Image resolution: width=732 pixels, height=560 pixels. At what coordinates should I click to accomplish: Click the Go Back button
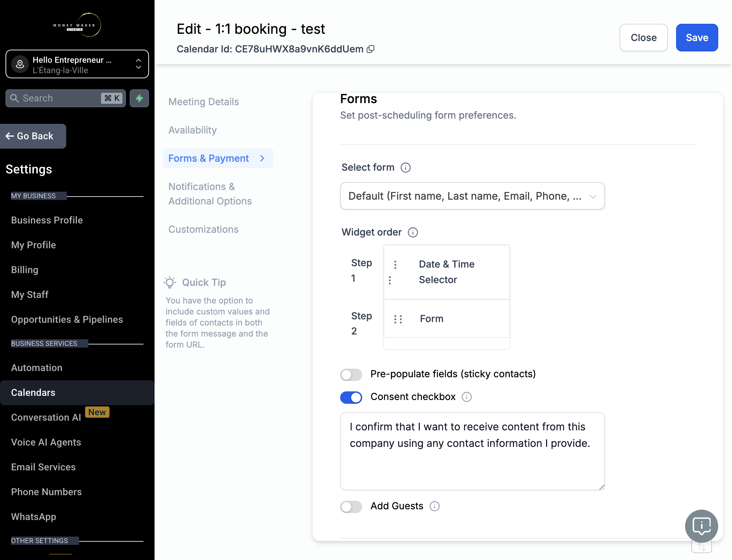[x=33, y=136]
